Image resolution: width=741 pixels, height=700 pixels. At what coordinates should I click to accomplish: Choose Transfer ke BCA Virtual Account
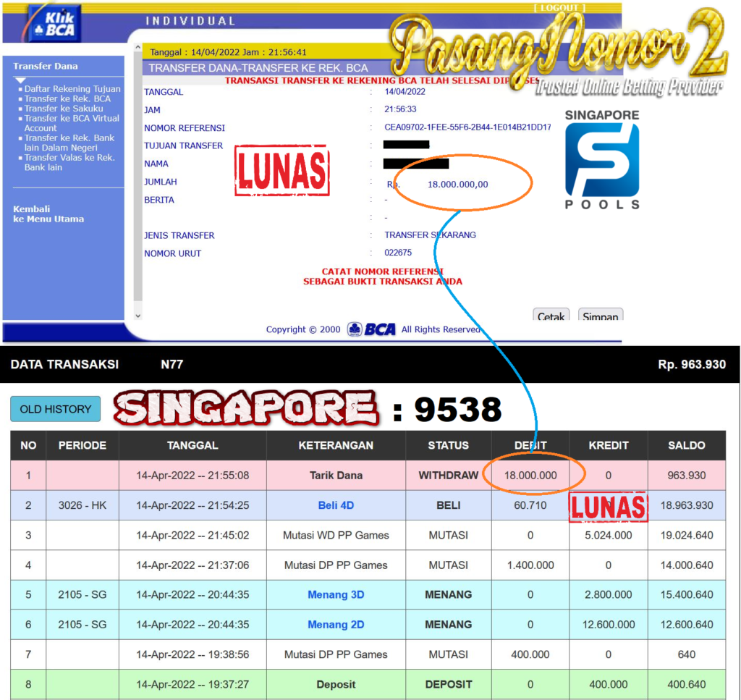[x=72, y=123]
